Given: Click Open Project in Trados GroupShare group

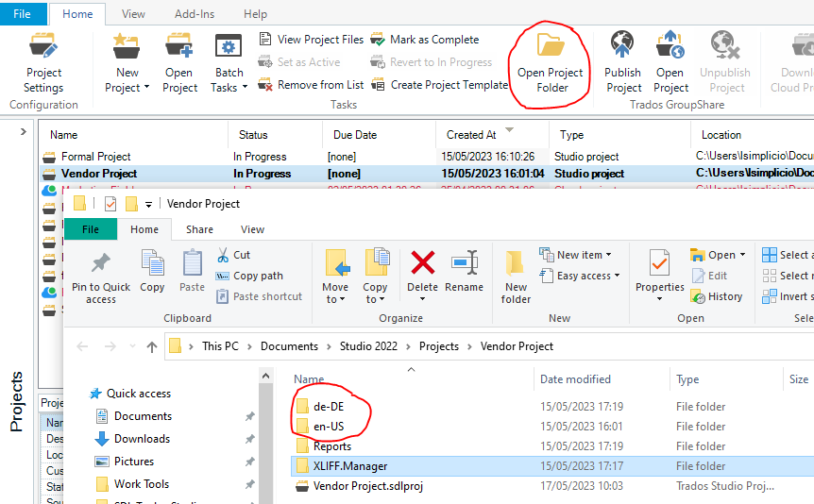Looking at the screenshot, I should click(670, 62).
